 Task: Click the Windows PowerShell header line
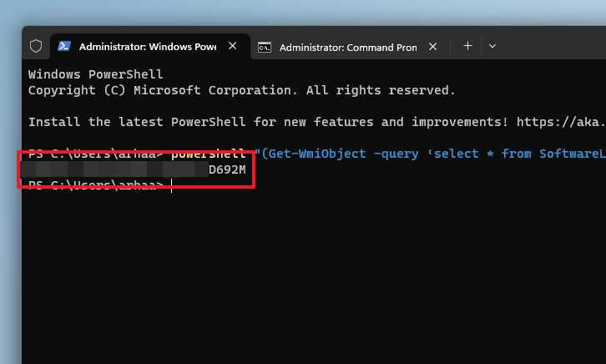(95, 74)
